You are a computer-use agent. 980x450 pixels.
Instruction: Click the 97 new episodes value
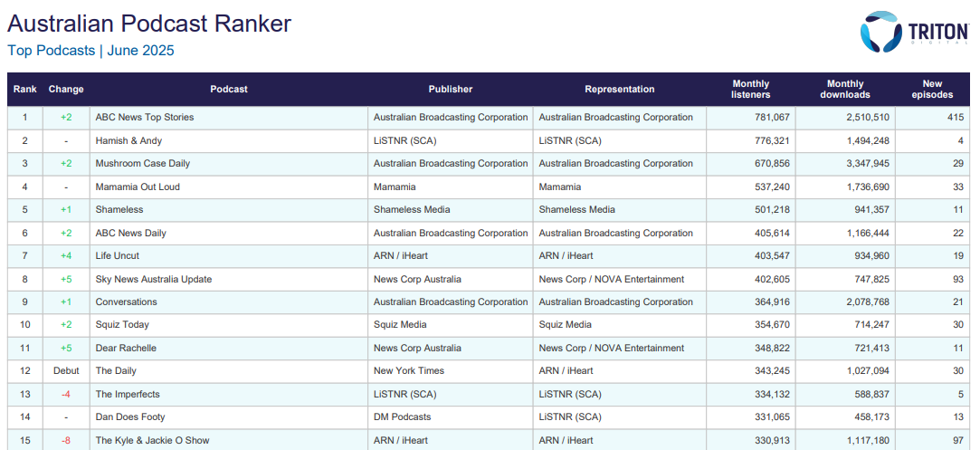[x=958, y=441]
